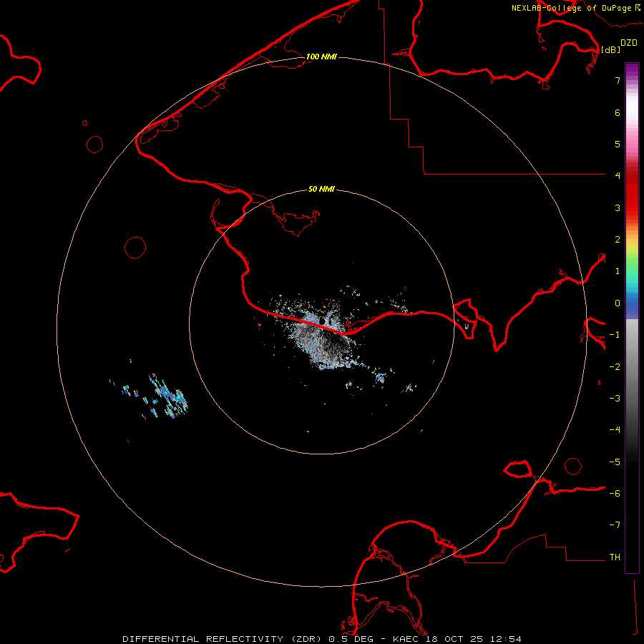Image resolution: width=644 pixels, height=644 pixels.
Task: Click the 1 dB tick on the color scale
Action: coord(618,271)
